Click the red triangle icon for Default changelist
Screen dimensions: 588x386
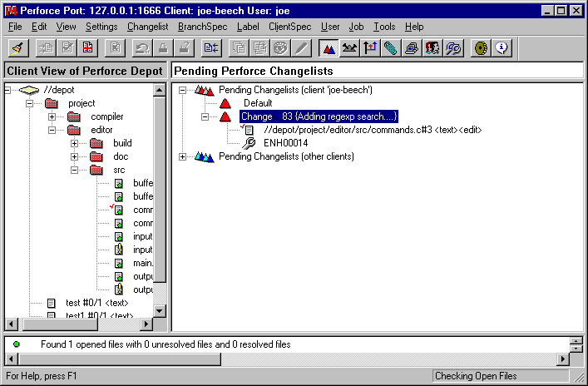point(225,103)
